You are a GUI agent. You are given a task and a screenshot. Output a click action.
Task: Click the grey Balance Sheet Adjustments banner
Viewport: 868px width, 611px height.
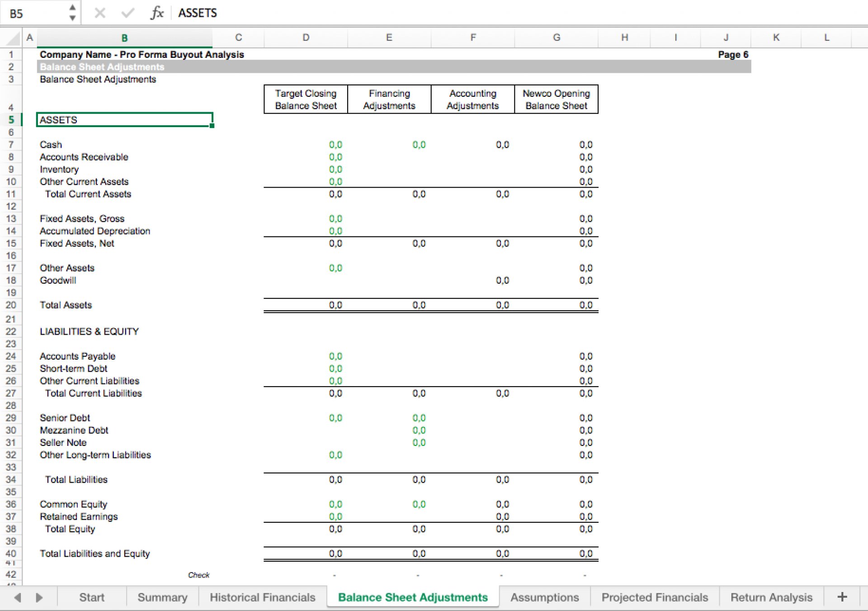pos(394,67)
